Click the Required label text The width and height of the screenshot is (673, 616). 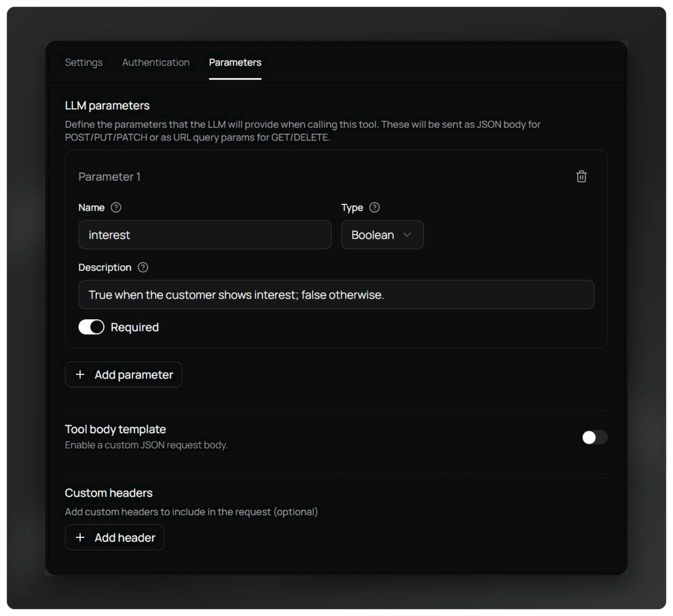[135, 327]
